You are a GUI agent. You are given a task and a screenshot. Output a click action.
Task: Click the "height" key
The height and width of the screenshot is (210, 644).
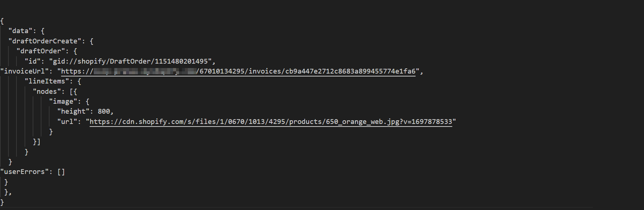pos(73,111)
